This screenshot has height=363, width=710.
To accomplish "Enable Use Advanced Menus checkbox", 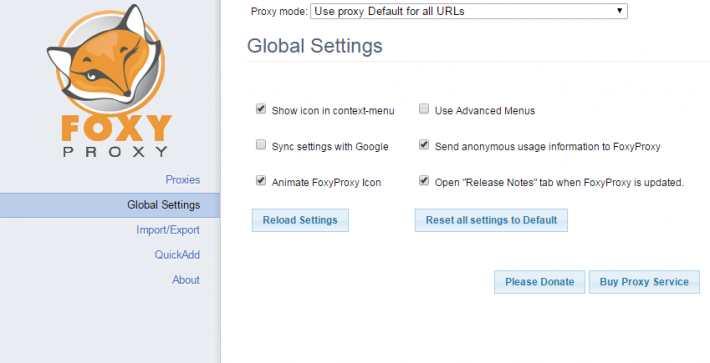I will click(x=424, y=109).
